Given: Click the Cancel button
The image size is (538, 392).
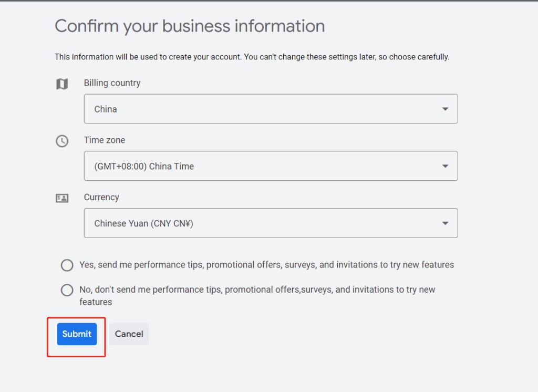Looking at the screenshot, I should click(x=129, y=334).
